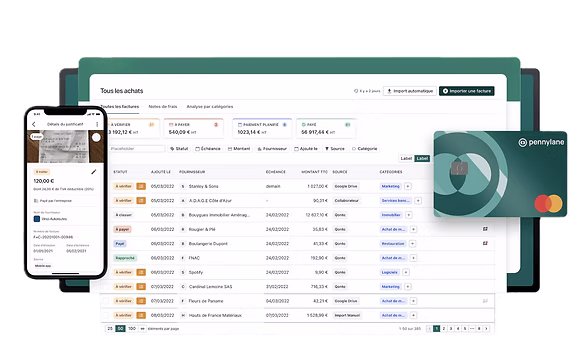
Task: Open the Statut filter dropdown
Action: [179, 149]
